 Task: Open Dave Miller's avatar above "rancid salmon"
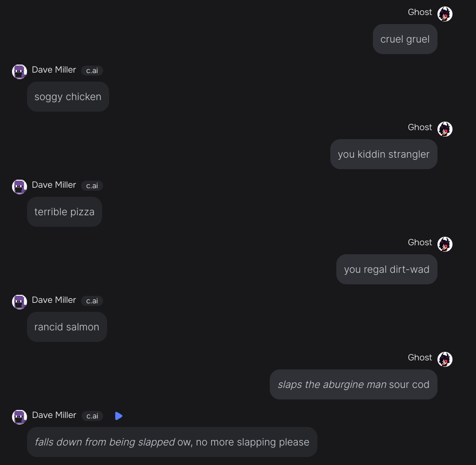click(x=20, y=302)
